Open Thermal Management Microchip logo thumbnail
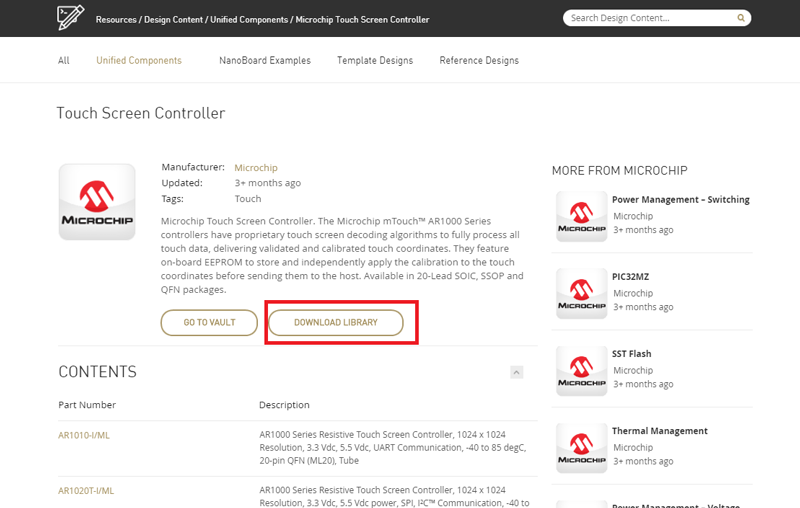 (x=581, y=447)
